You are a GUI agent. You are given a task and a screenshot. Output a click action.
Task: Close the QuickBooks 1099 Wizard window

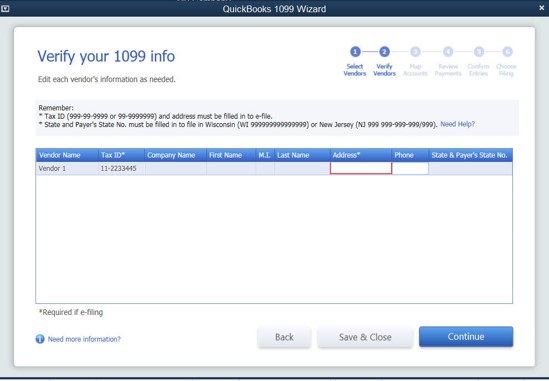coord(541,8)
